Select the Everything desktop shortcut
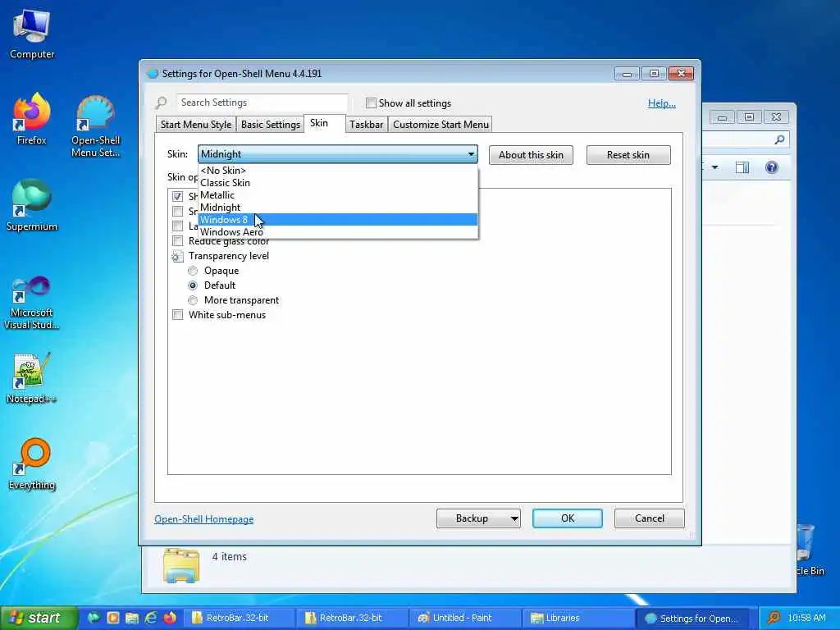This screenshot has height=630, width=840. [x=32, y=464]
